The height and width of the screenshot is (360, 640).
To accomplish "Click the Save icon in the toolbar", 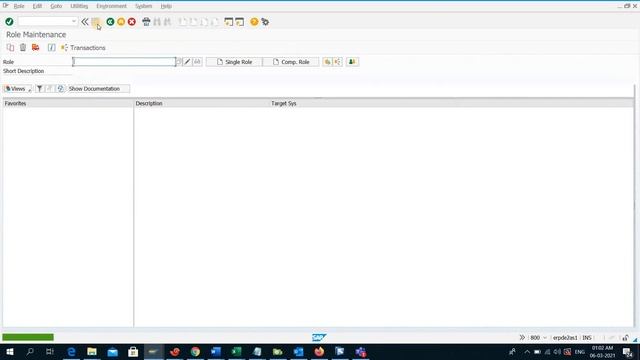I will [x=96, y=22].
